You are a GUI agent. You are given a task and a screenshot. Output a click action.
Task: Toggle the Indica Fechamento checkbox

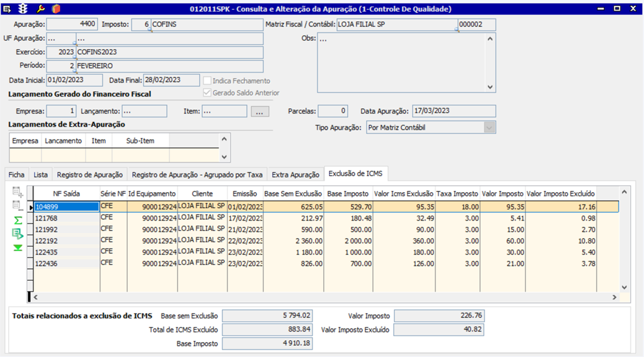pyautogui.click(x=207, y=81)
